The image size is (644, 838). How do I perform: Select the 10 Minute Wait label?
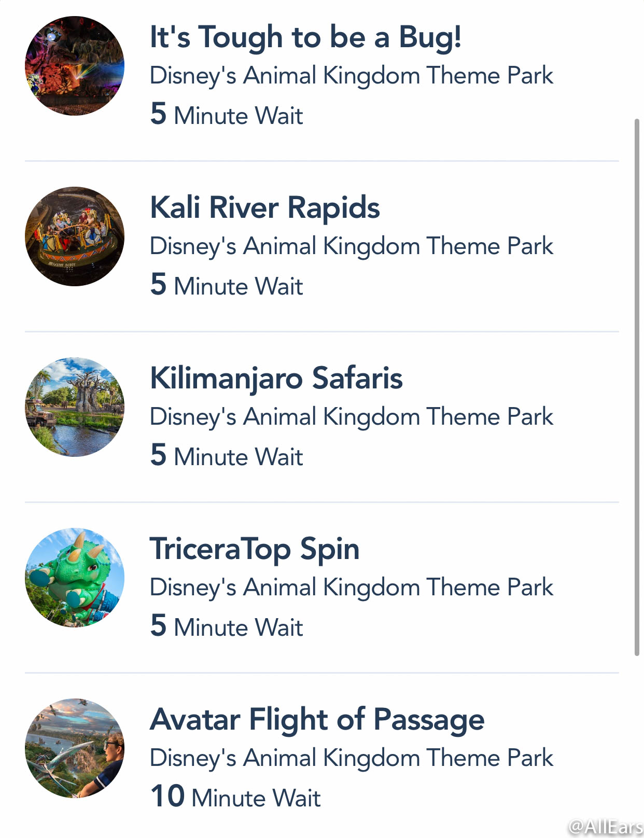pyautogui.click(x=235, y=797)
